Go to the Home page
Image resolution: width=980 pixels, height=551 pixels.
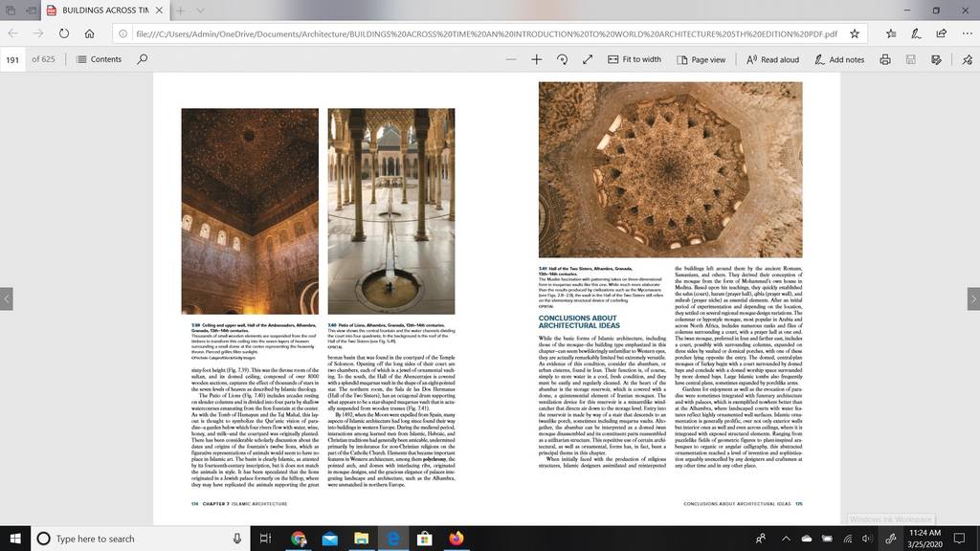click(89, 33)
